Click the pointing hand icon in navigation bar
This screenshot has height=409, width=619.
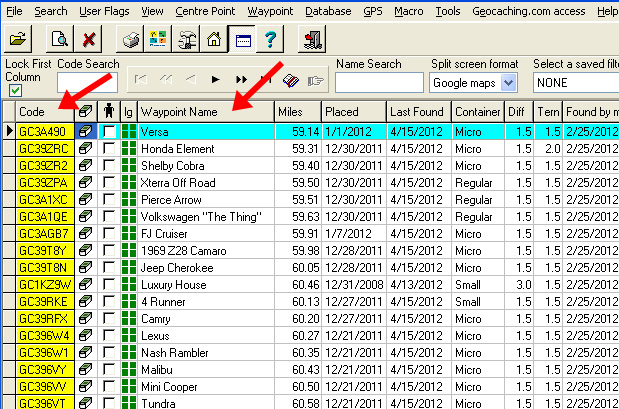tap(315, 81)
